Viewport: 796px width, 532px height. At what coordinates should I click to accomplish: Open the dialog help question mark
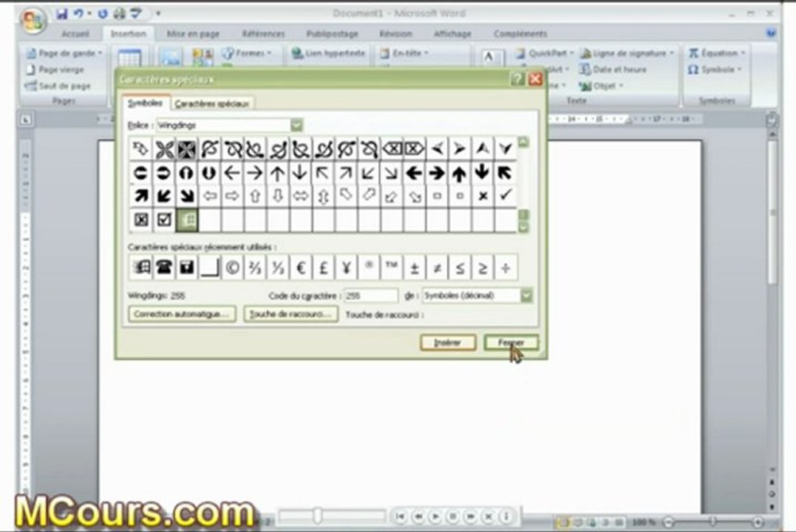(517, 79)
